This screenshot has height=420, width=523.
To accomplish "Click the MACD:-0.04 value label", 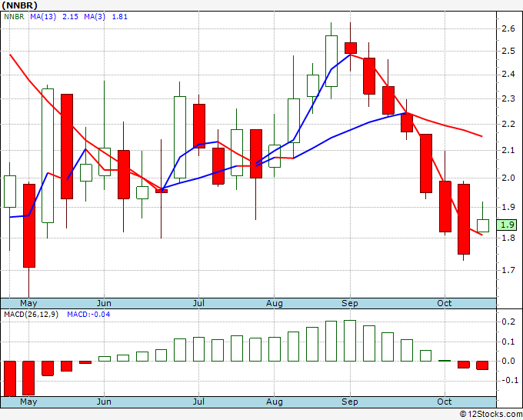I will [x=88, y=315].
